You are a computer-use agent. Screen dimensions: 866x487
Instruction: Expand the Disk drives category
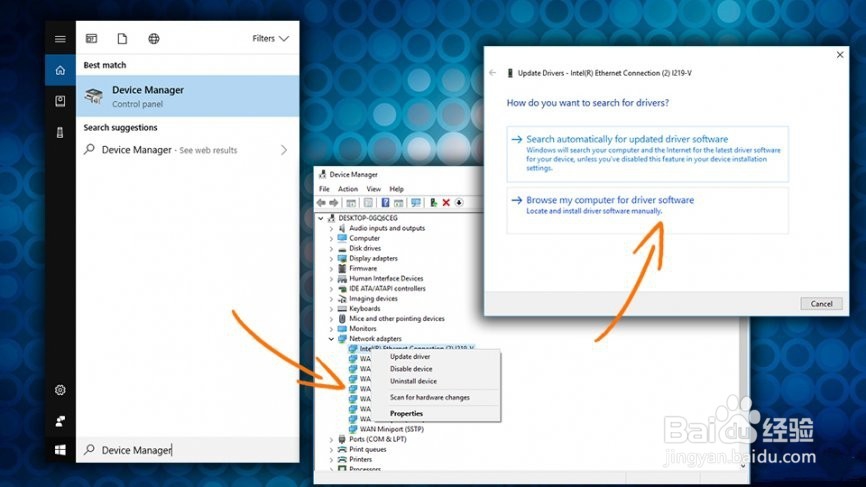[x=331, y=248]
